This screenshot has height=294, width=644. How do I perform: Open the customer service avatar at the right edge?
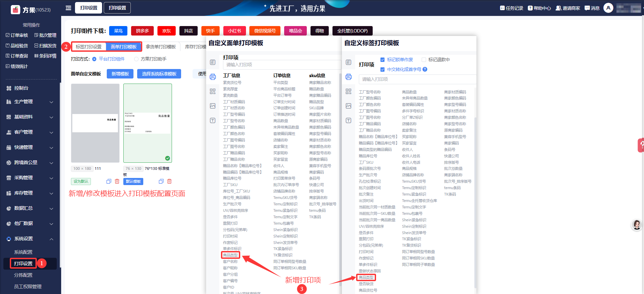click(637, 225)
